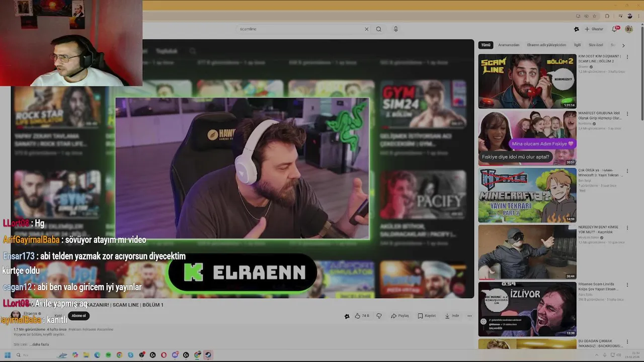The image size is (644, 362).
Task: Start voice search with the microphone icon
Action: [395, 29]
